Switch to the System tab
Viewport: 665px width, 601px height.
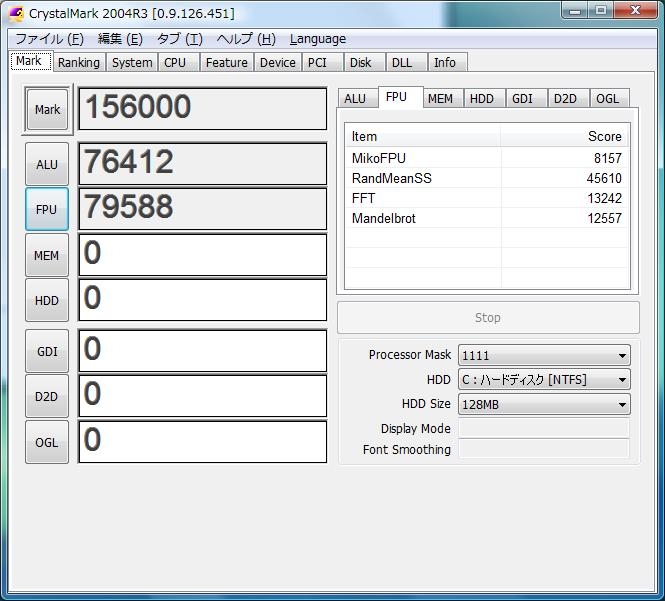tap(132, 62)
